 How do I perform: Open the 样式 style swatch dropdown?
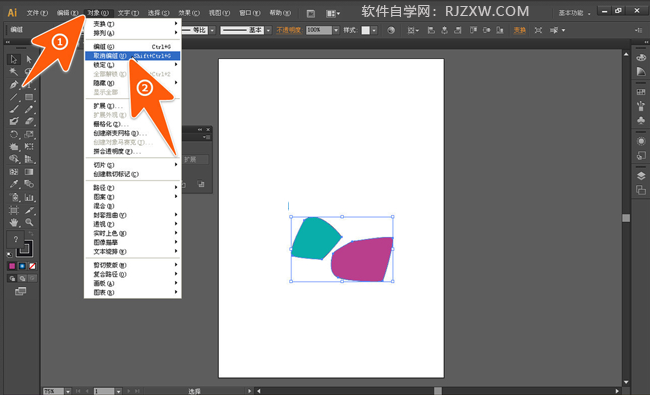pos(374,30)
